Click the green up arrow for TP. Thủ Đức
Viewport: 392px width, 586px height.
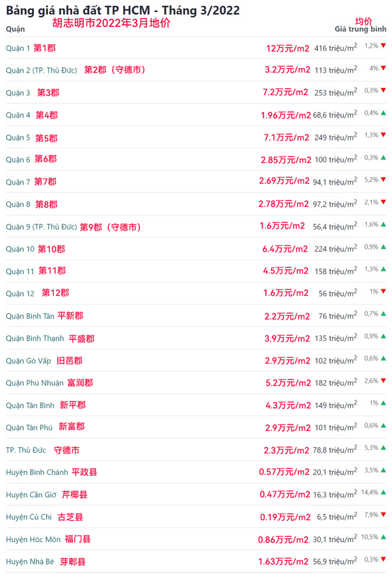coord(383,448)
